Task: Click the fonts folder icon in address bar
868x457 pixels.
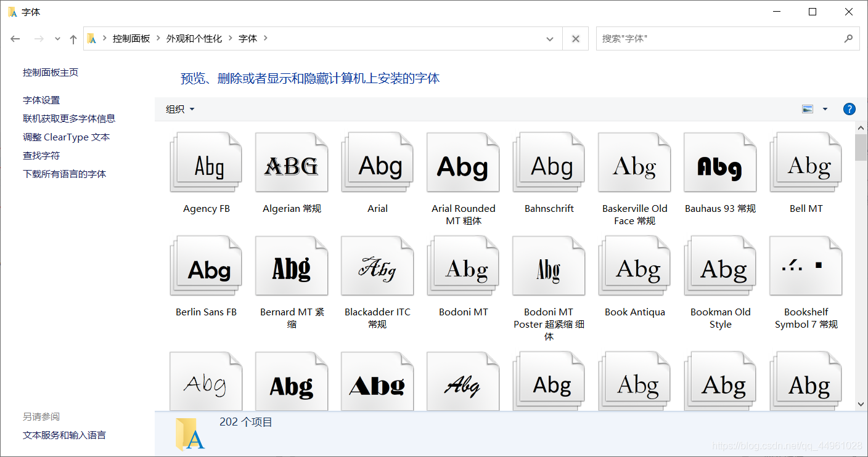Action: (x=92, y=38)
